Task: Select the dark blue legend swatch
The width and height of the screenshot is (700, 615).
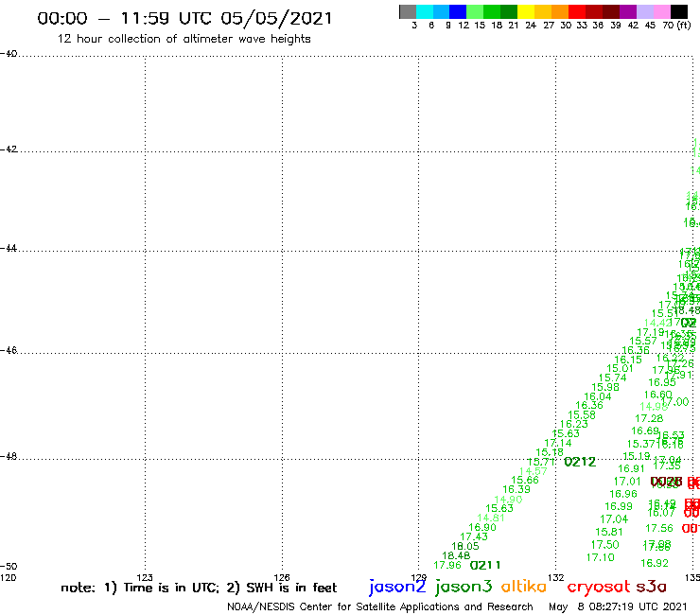Action: tap(458, 11)
